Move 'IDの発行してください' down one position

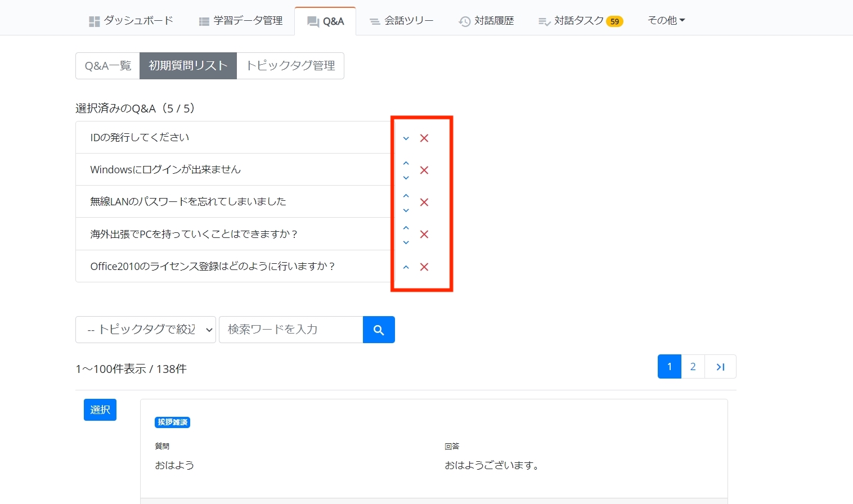pos(406,138)
